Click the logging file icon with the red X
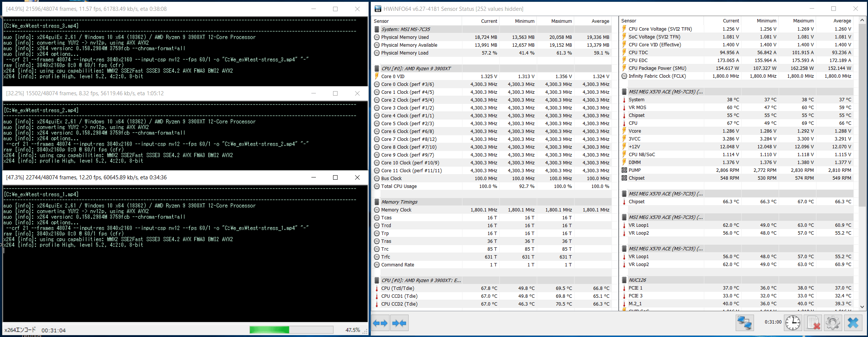The height and width of the screenshot is (337, 868). [x=813, y=323]
